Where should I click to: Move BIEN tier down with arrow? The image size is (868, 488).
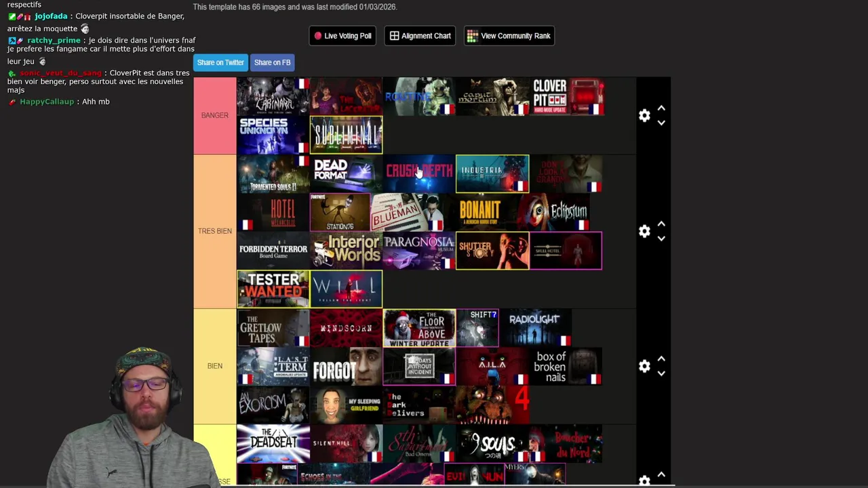click(661, 373)
